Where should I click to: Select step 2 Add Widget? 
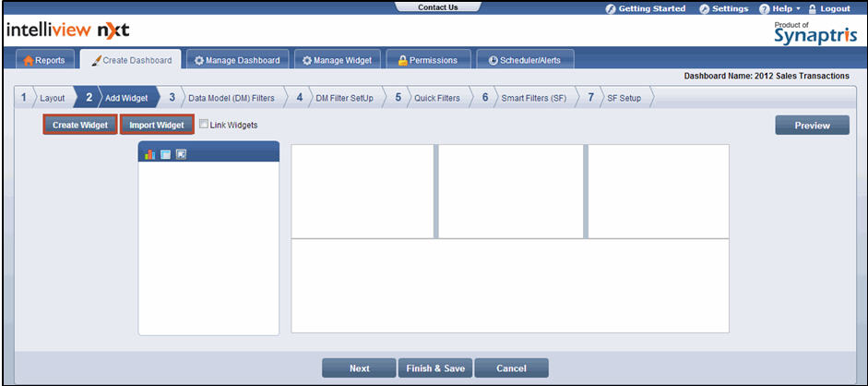[117, 98]
